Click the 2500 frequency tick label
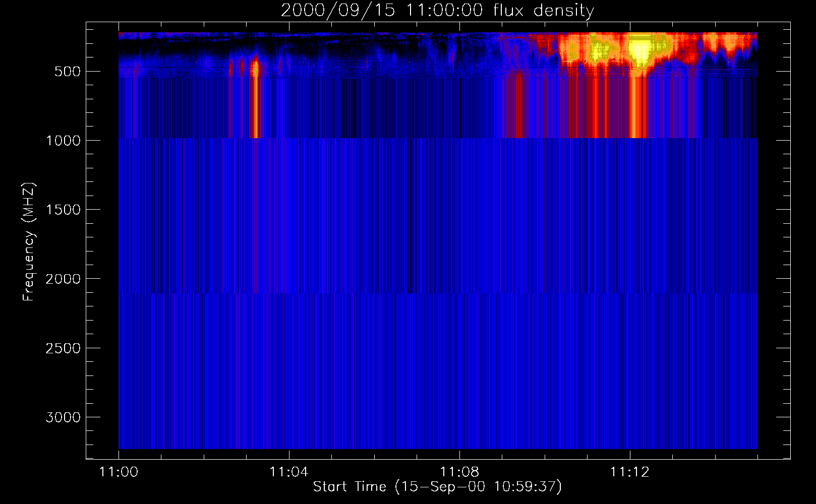Viewport: 816px width, 504px height. [63, 348]
